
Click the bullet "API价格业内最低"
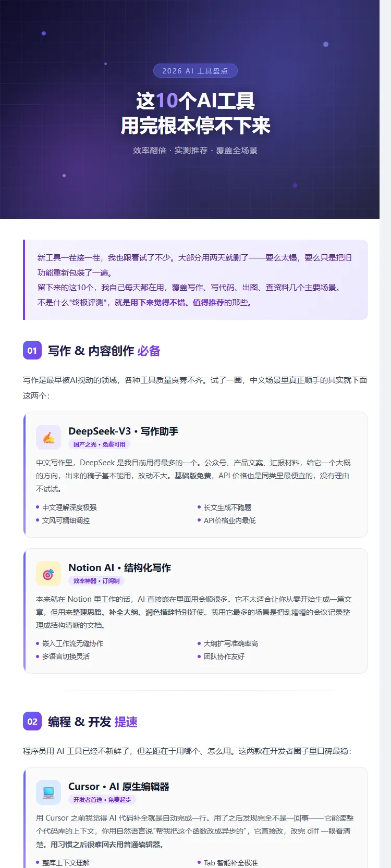click(230, 520)
